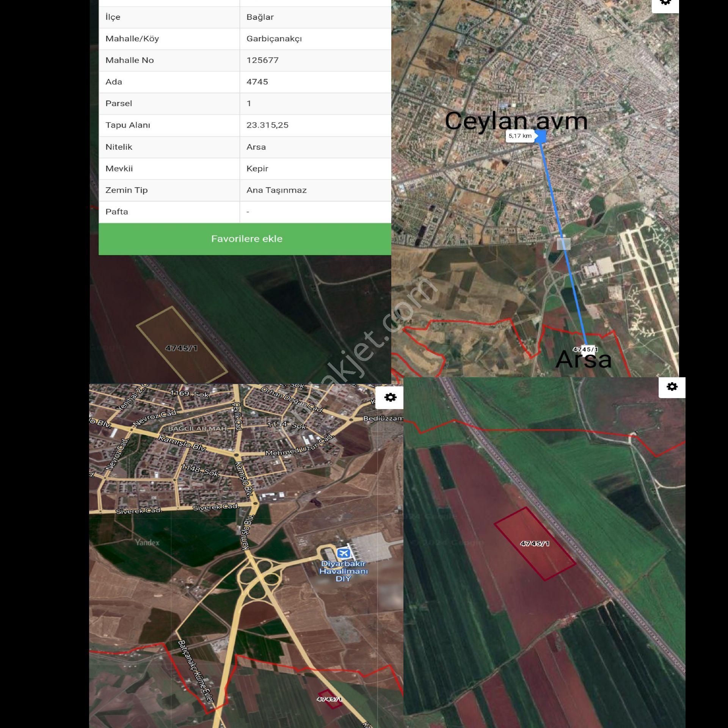The height and width of the screenshot is (728, 728).
Task: Open settings gear on bottom-right satellite map
Action: tap(672, 387)
